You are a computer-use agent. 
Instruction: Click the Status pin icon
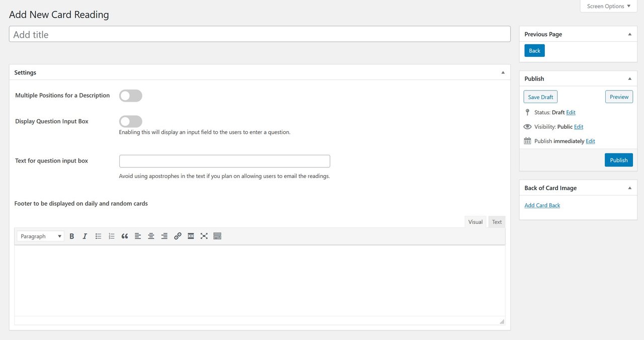(x=527, y=113)
